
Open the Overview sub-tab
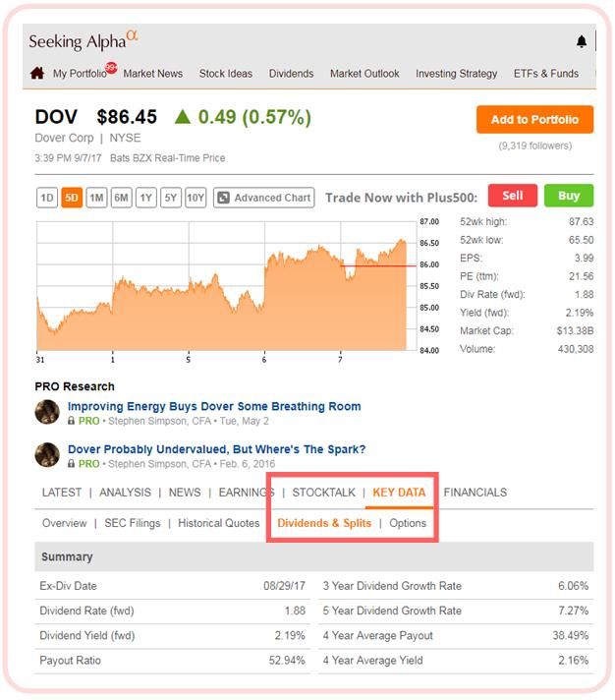click(x=64, y=523)
